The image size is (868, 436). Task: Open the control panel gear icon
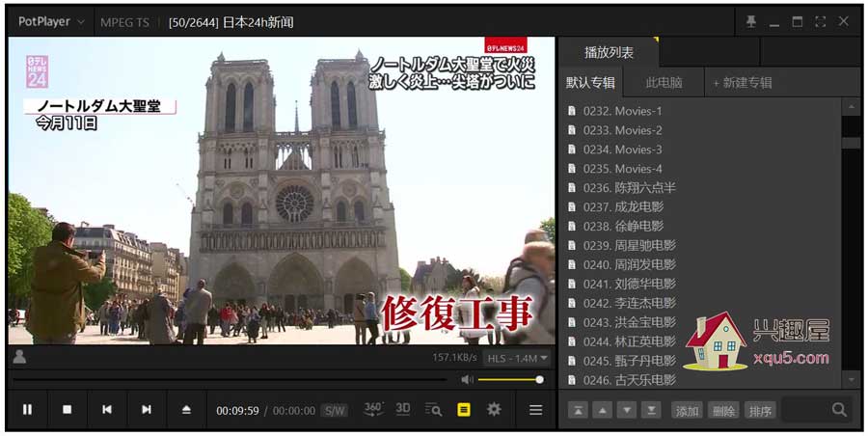(494, 409)
